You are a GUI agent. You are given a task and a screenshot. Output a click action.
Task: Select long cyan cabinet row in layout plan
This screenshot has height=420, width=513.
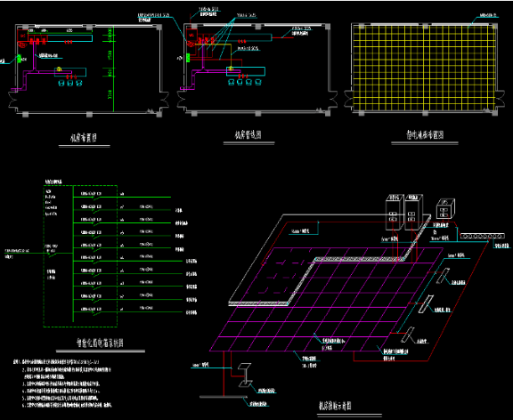click(x=69, y=38)
